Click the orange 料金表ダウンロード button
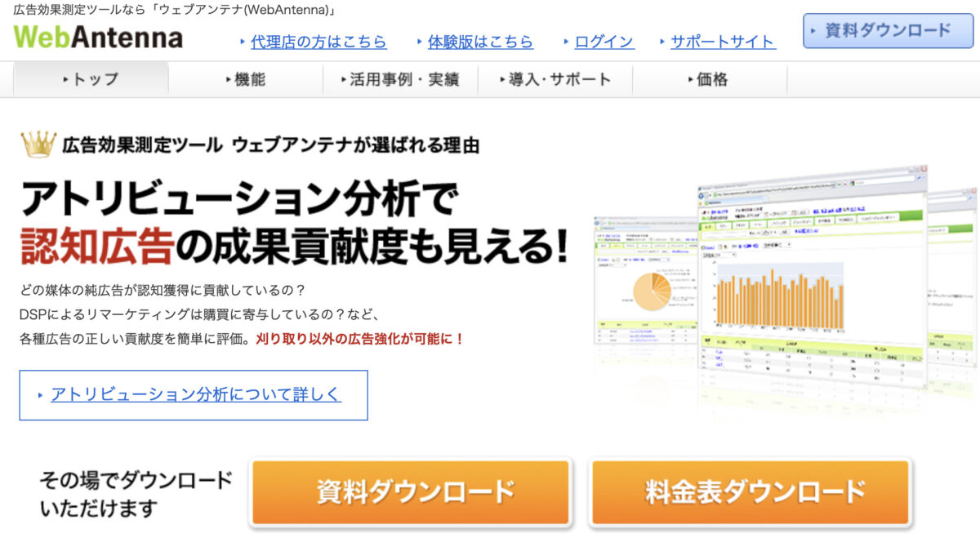980x547 pixels. pos(750,491)
